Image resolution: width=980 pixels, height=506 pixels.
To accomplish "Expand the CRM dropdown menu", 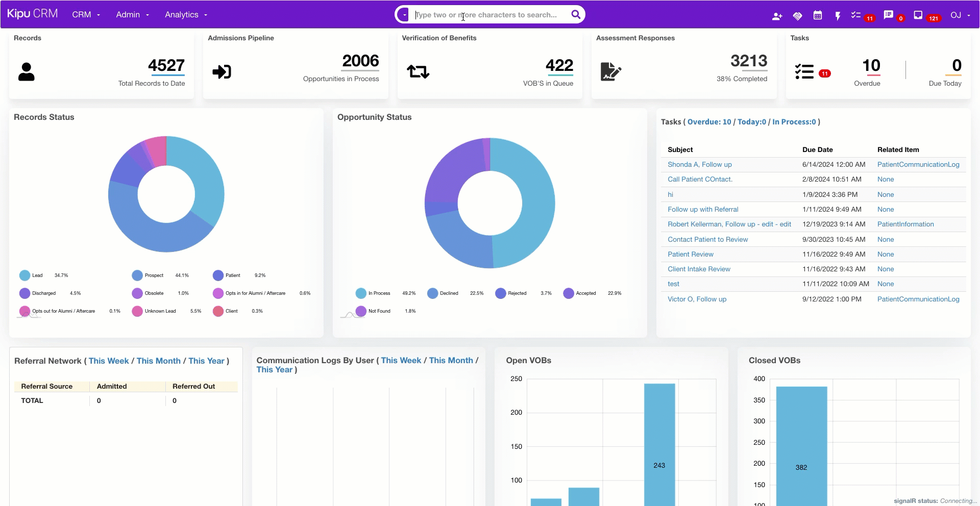I will coord(86,15).
